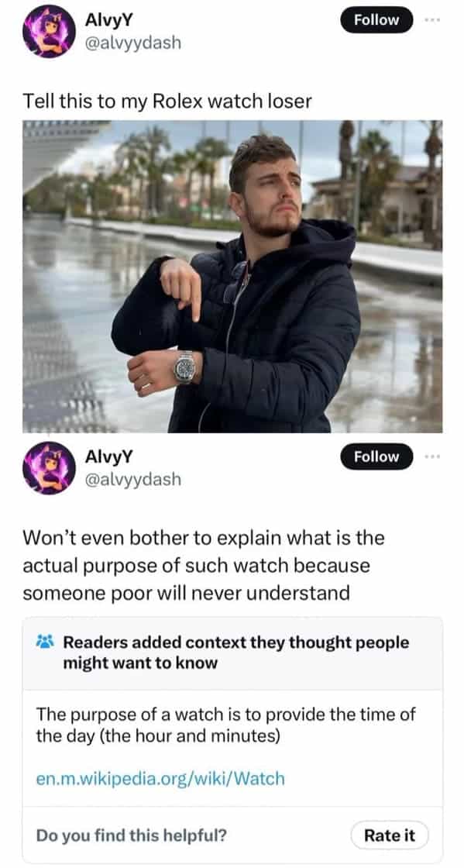Follow AlvyY from the top tweet
This screenshot has height=868, width=464.
(376, 20)
